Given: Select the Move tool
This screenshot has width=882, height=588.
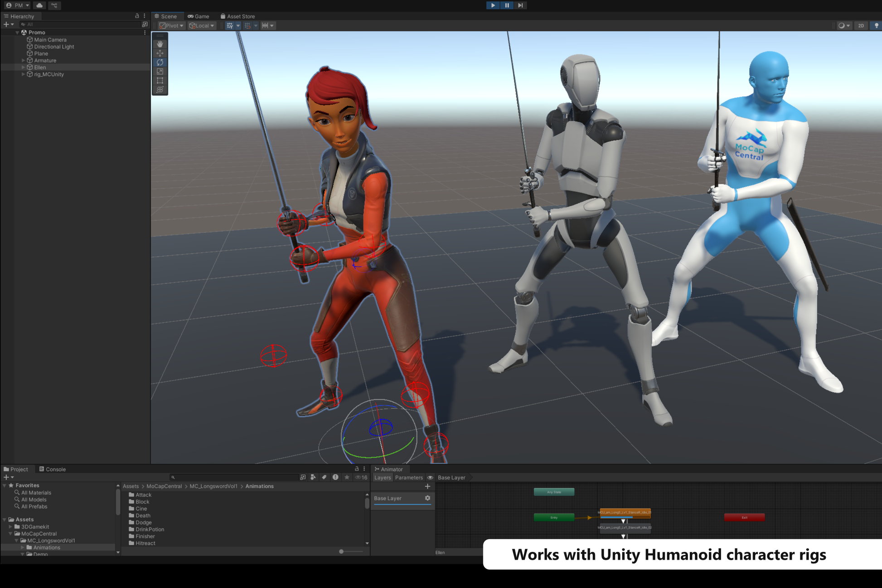Looking at the screenshot, I should (x=160, y=53).
